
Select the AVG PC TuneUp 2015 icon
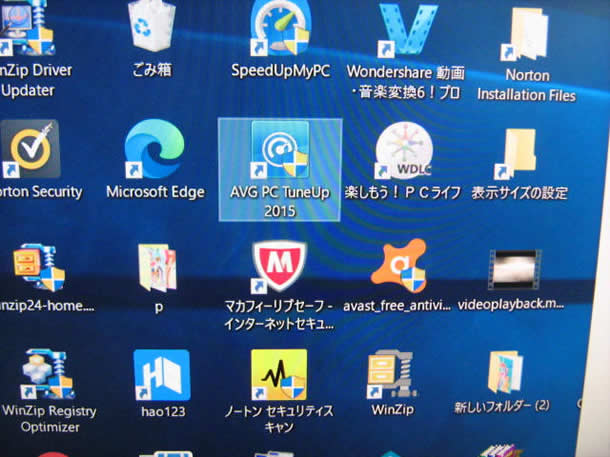pos(280,150)
